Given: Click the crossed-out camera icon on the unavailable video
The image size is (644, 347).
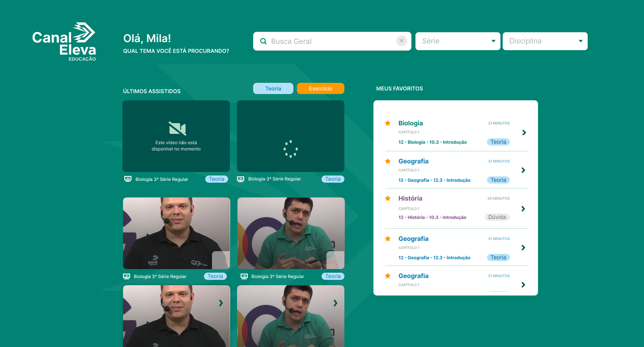Looking at the screenshot, I should click(x=177, y=129).
